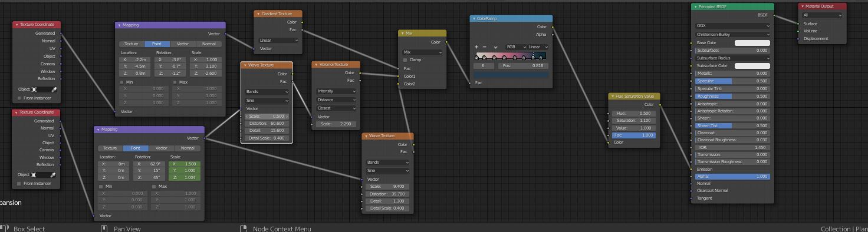Collapse the Material Output node
This screenshot has width=868, height=232.
(802, 7)
